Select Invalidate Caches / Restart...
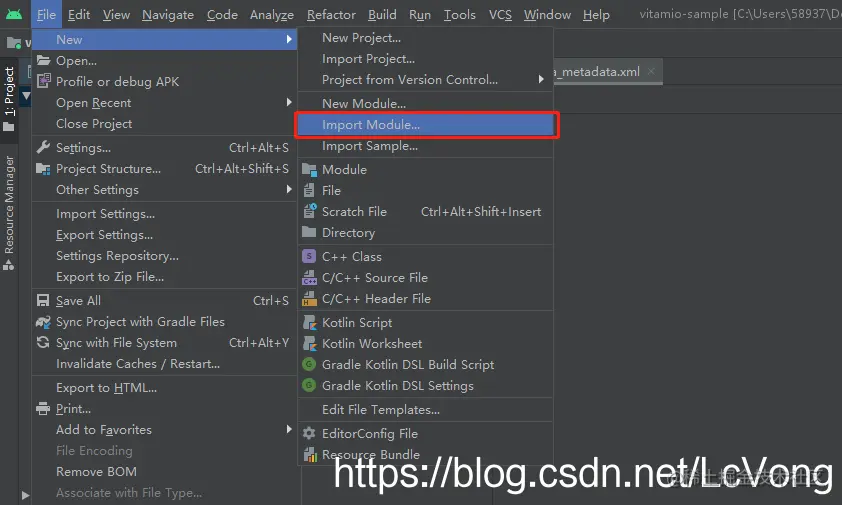 tap(164, 364)
